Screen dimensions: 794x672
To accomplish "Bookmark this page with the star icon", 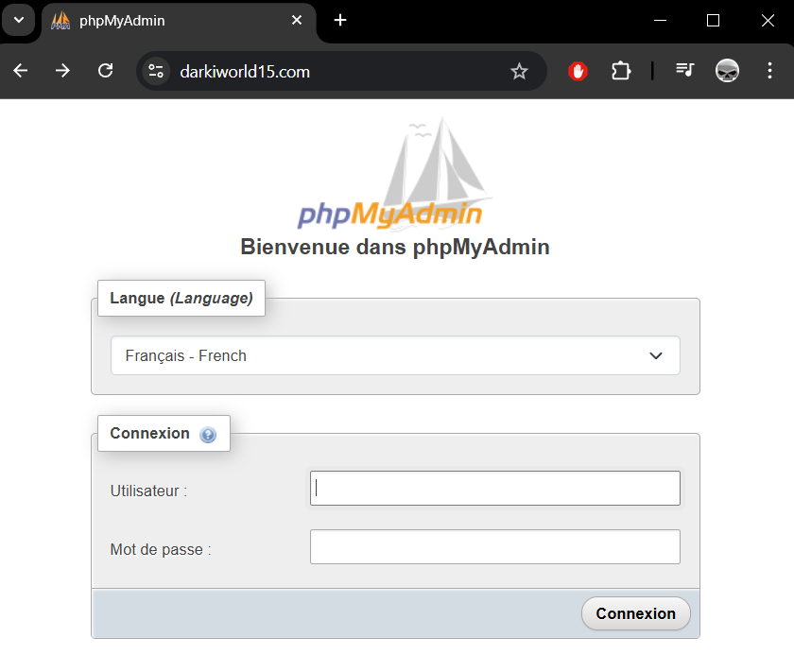I will (519, 72).
